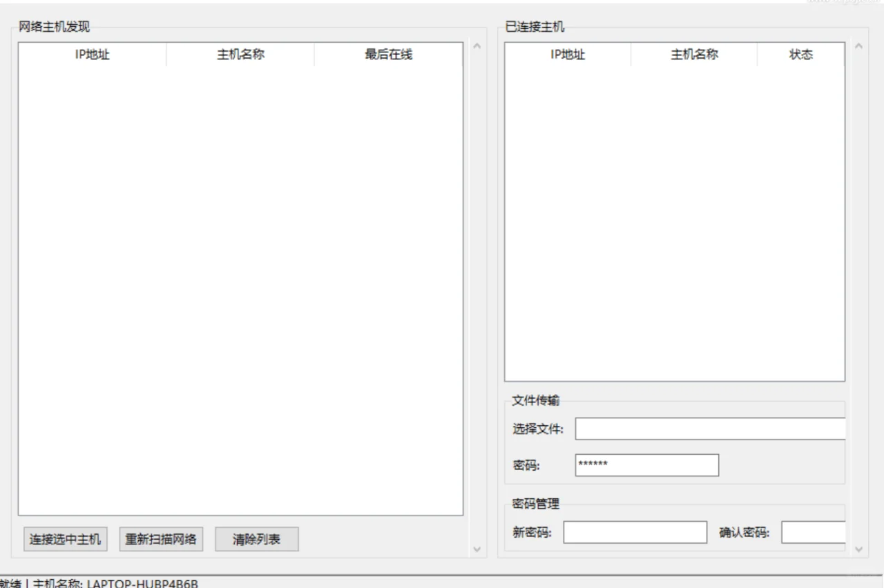Click the 连接选中主机 button

(x=65, y=539)
